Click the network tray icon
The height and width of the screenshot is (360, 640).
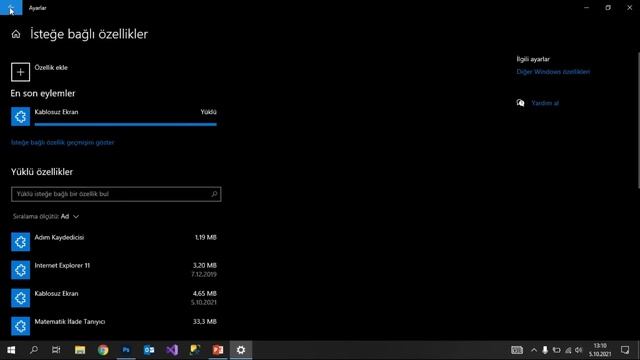(x=568, y=350)
